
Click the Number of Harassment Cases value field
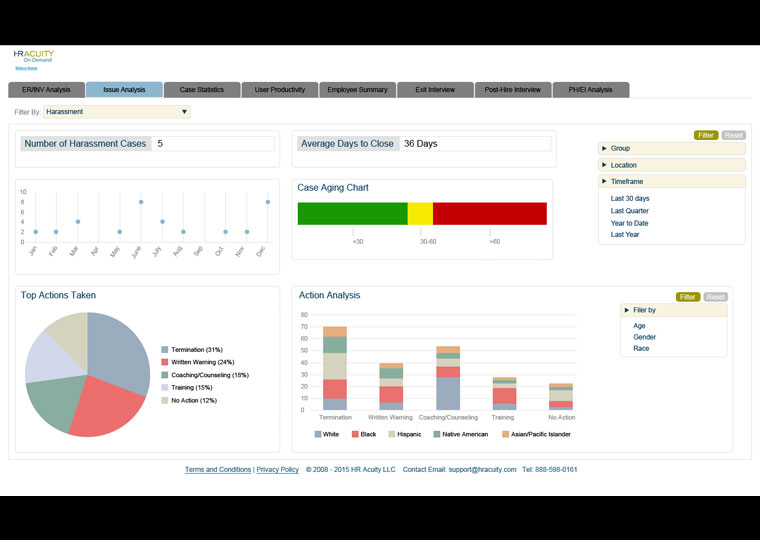(213, 144)
